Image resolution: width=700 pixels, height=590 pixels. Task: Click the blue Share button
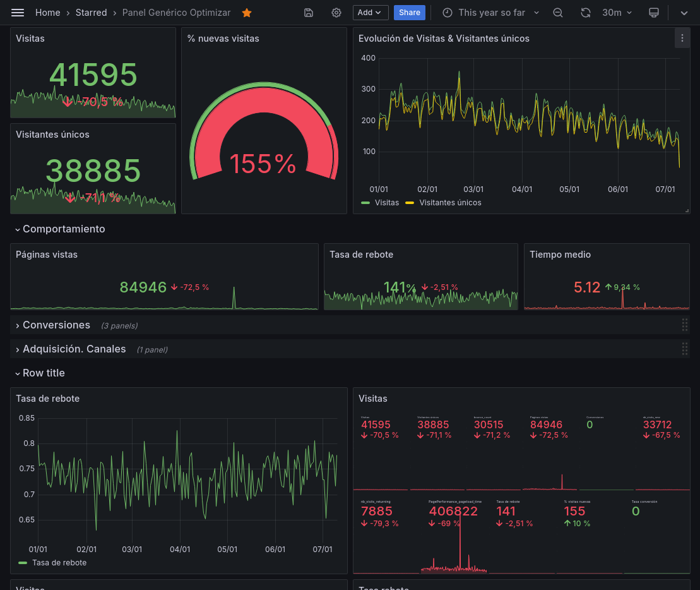(409, 13)
